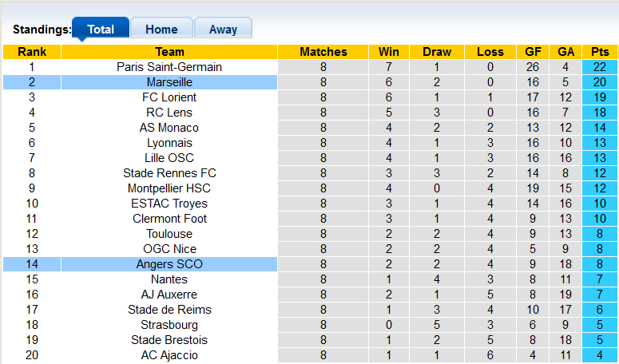Select RC Lens team entry

pyautogui.click(x=169, y=113)
